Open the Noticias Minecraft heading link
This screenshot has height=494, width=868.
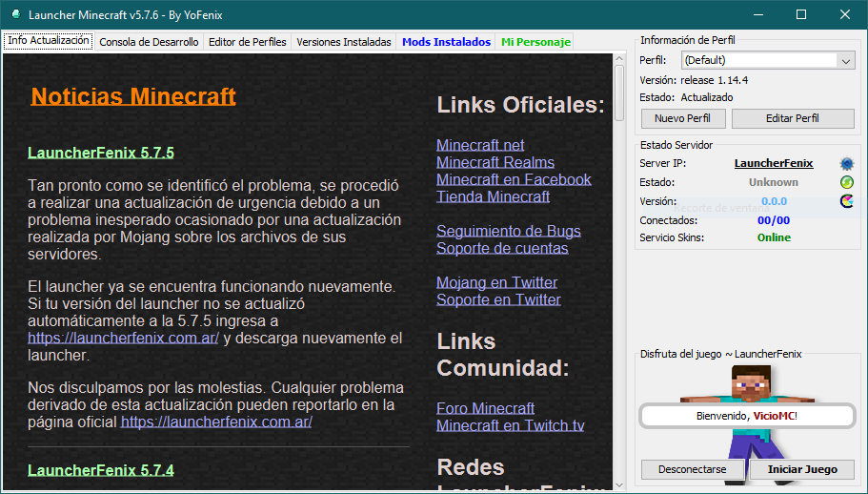[133, 96]
